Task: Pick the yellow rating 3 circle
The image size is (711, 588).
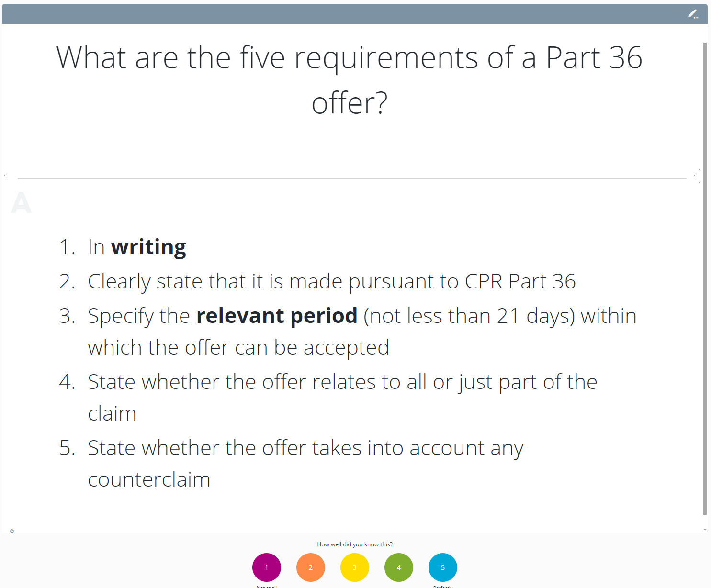Action: [x=355, y=567]
